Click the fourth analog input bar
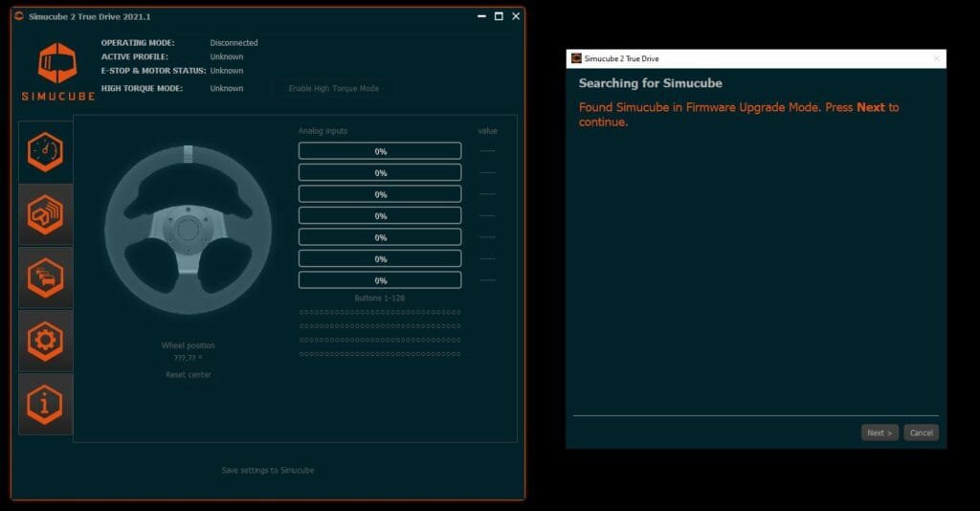This screenshot has width=980, height=511. coord(380,216)
